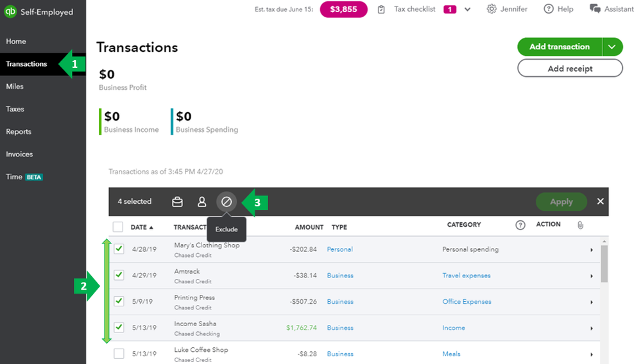The height and width of the screenshot is (364, 641).
Task: Uncheck the Printing Press transaction checkbox
Action: click(x=119, y=301)
